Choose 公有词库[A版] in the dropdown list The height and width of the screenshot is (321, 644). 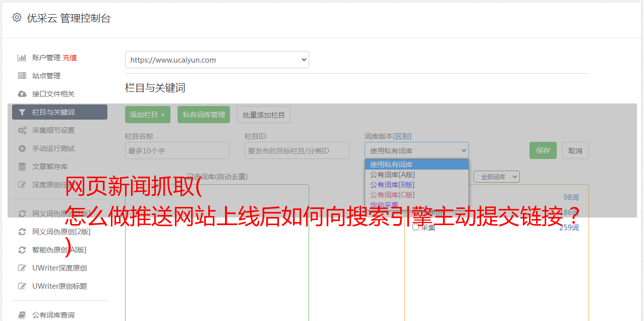coord(417,175)
